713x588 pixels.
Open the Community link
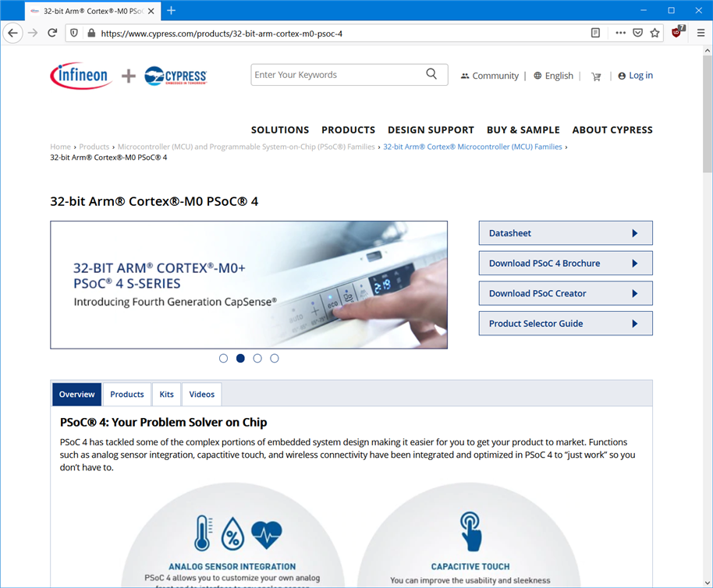[x=490, y=76]
